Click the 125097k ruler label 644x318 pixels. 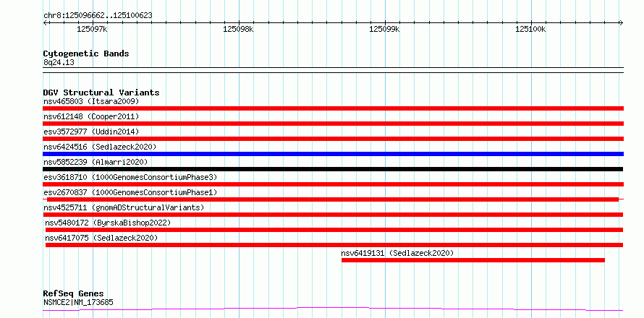point(92,29)
